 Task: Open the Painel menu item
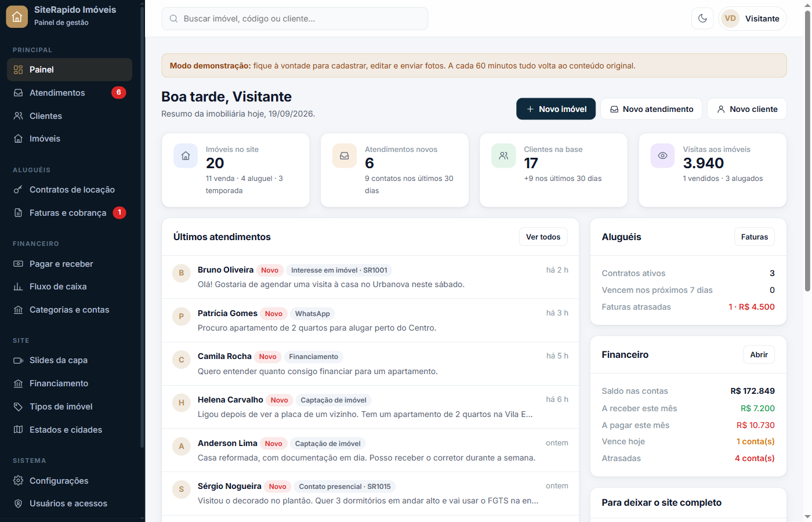70,70
